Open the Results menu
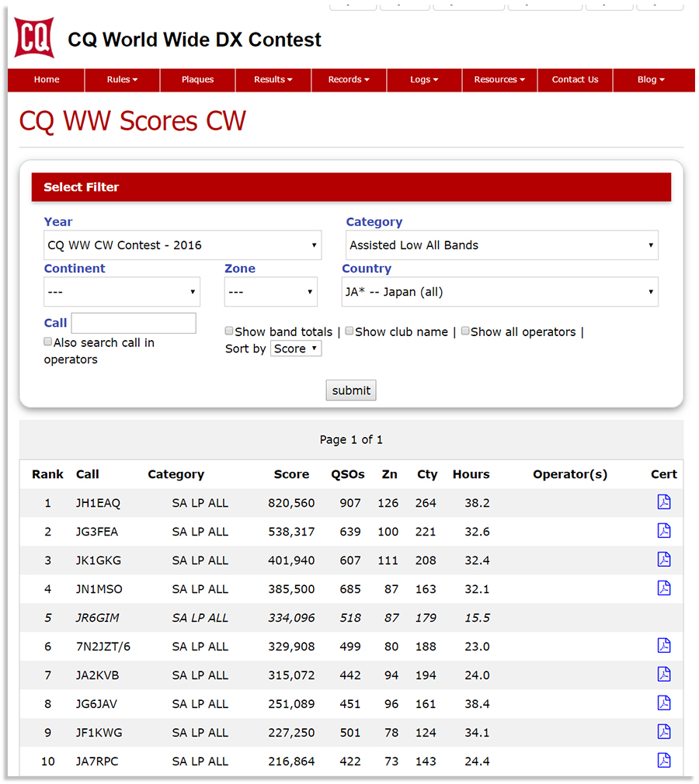699x784 pixels. 273,80
